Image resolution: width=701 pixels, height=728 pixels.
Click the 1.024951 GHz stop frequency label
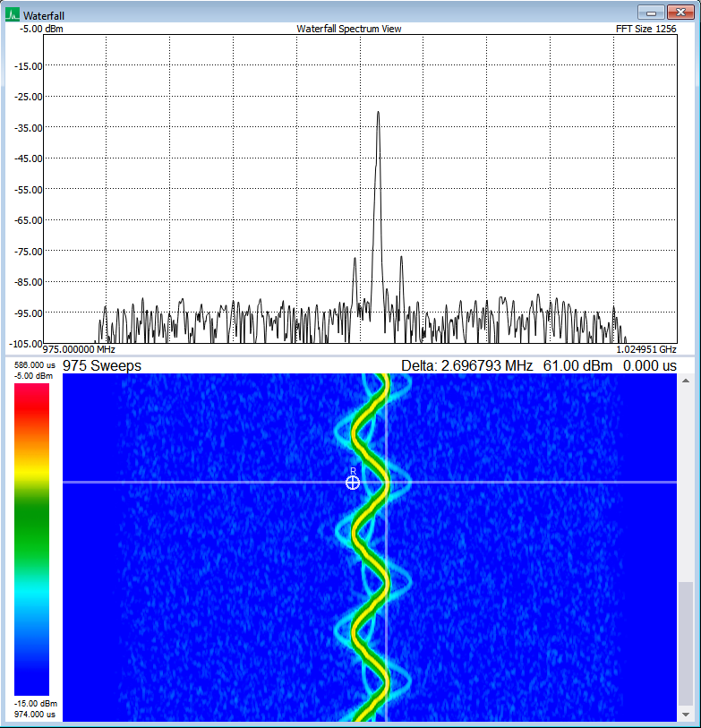pos(646,349)
